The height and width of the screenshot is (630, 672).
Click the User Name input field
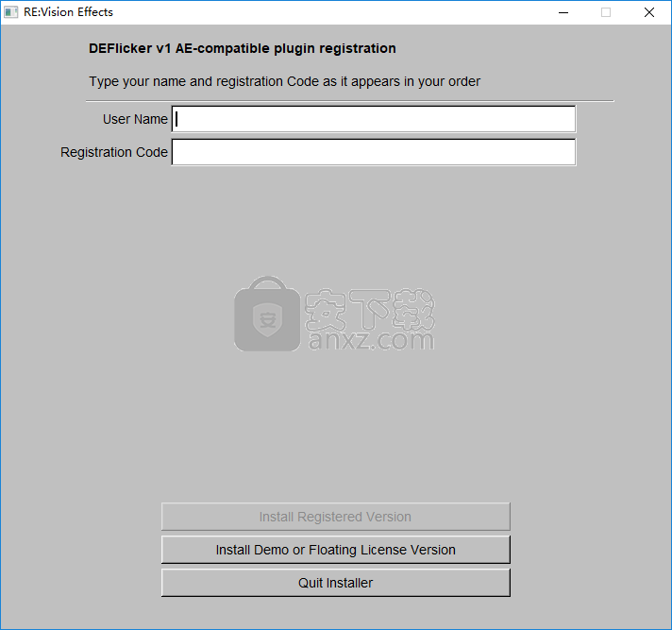(374, 119)
